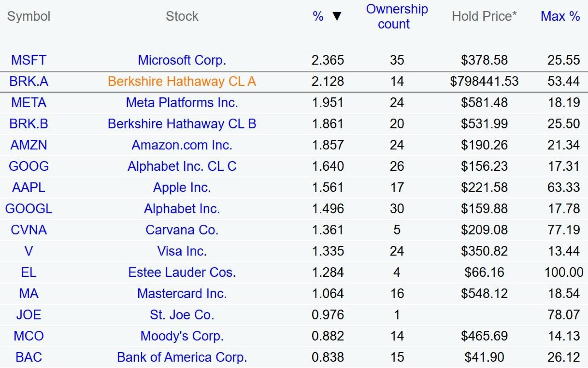Image resolution: width=588 pixels, height=368 pixels.
Task: Sort table by Ownership count
Action: [396, 17]
